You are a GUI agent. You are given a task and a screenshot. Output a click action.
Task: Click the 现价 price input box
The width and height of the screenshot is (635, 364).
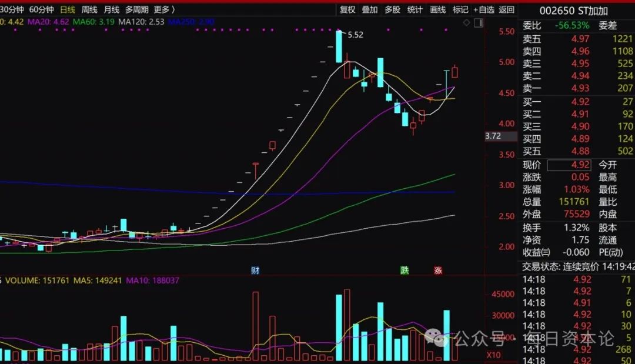[569, 165]
